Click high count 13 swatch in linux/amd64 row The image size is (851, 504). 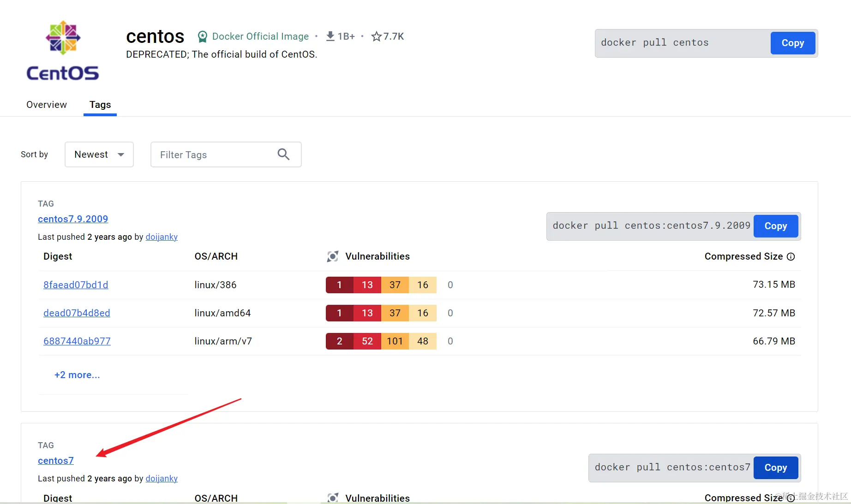point(367,313)
